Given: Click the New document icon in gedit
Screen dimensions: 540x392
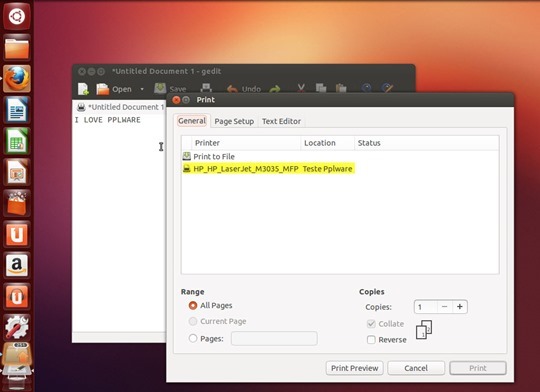Looking at the screenshot, I should (83, 89).
